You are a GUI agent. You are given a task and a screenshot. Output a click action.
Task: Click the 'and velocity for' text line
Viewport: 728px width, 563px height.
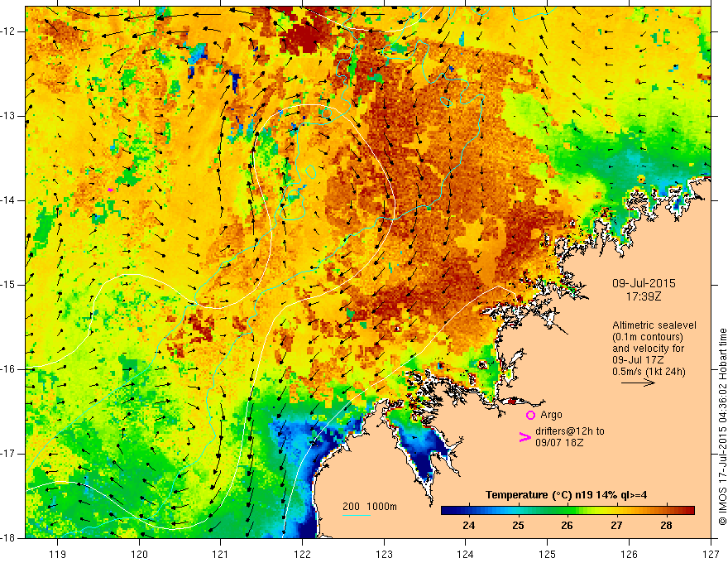[648, 349]
